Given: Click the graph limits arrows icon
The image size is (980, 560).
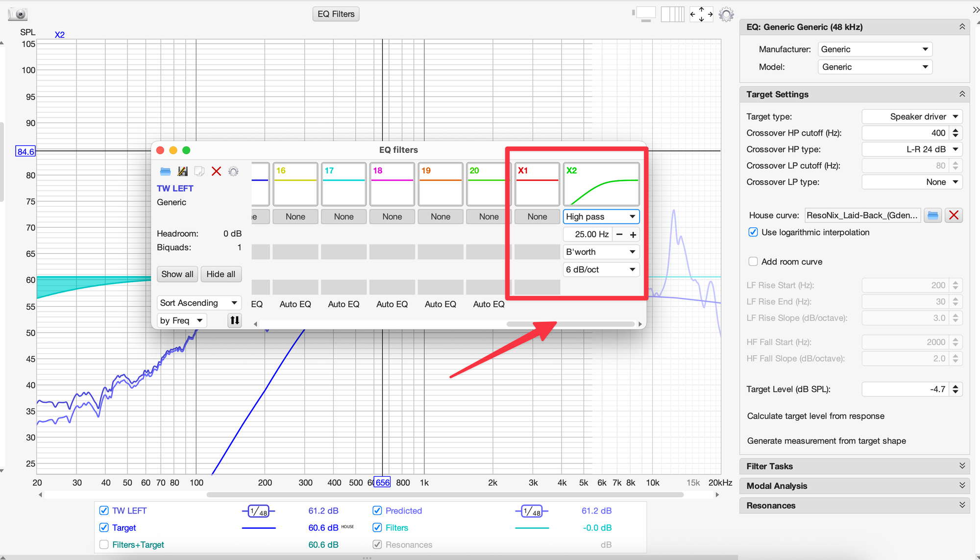Looking at the screenshot, I should [701, 14].
